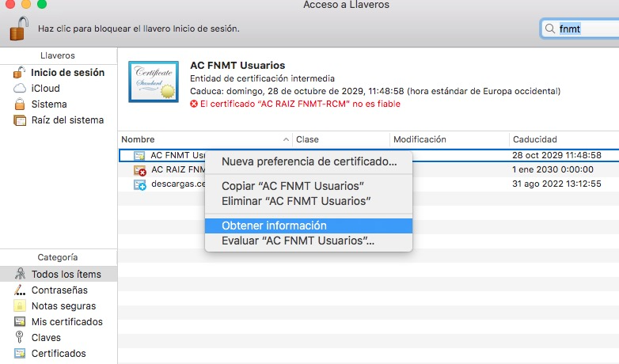Select the Inicio de sesión keychain label
Screen dimensions: 619x364
[x=67, y=73]
